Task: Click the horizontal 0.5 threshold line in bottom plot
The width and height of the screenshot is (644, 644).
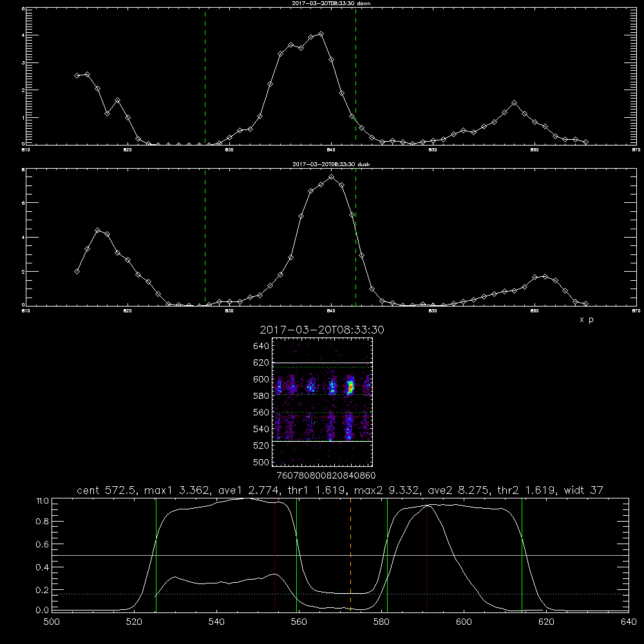Action: 340,555
